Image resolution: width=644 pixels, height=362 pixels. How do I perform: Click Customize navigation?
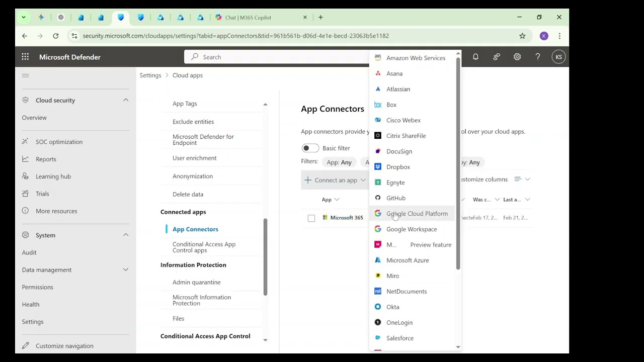64,346
